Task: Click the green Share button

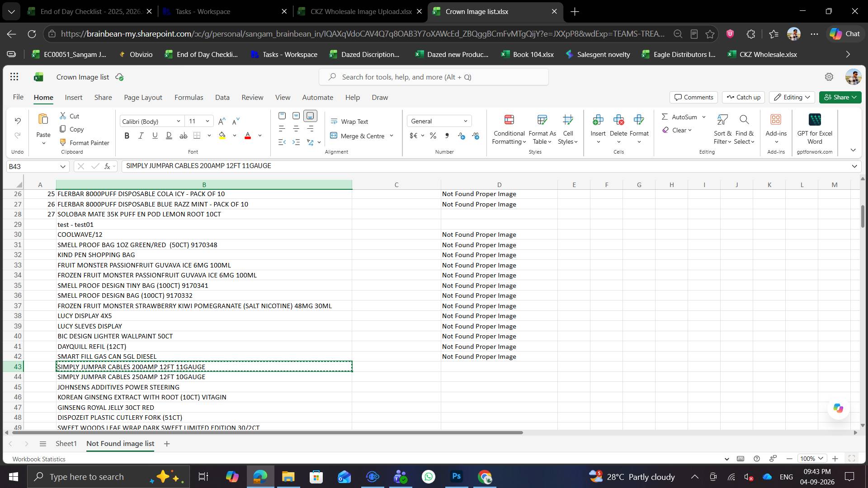Action: (840, 97)
